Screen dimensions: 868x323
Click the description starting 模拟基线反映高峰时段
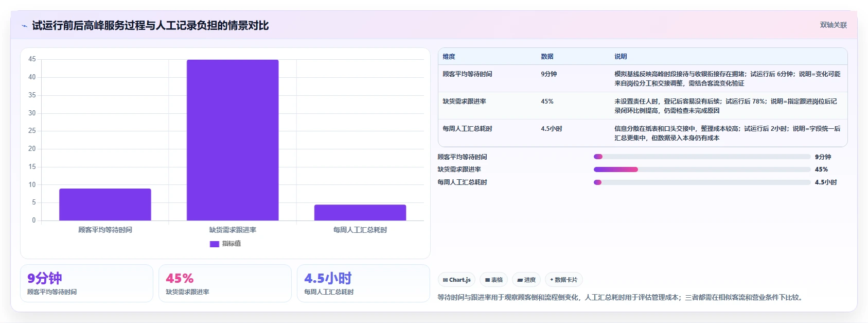[728, 79]
